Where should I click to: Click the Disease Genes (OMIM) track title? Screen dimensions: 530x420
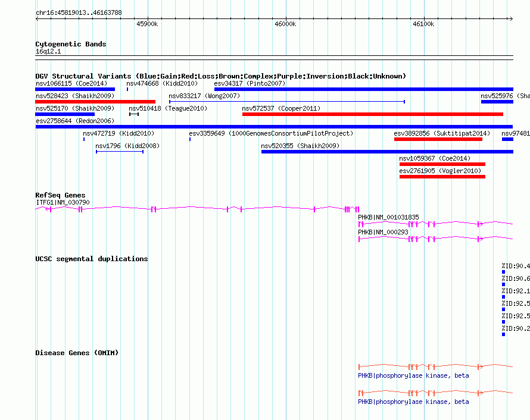coord(77,353)
